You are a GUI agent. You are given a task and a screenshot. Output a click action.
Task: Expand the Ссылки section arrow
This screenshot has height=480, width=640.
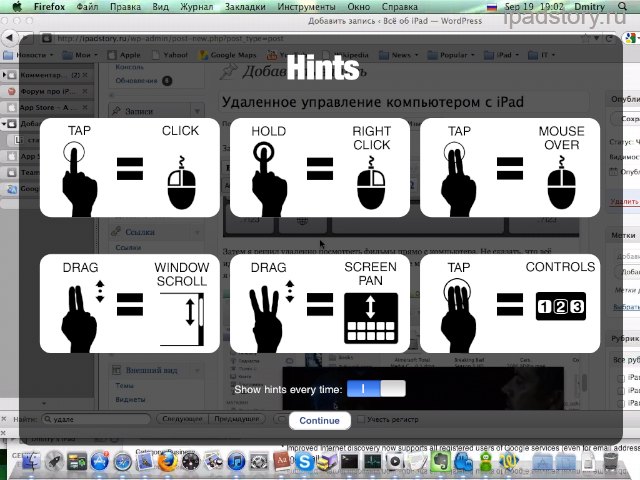[197, 232]
